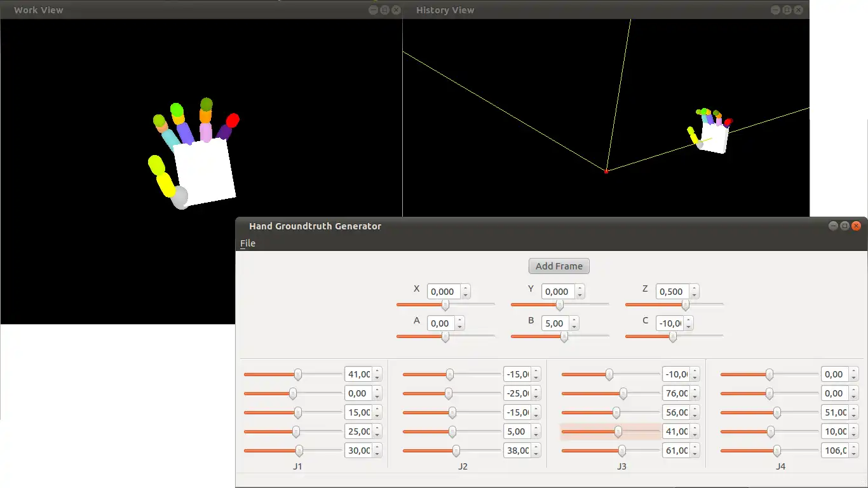Select J1 field showing 25,00
This screenshot has height=488, width=868.
(x=358, y=431)
